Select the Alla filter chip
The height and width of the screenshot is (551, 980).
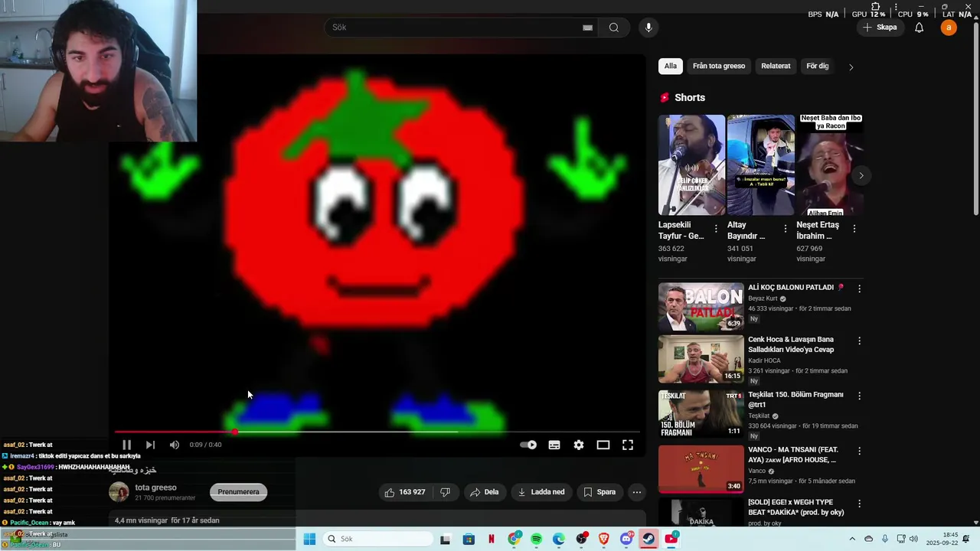(671, 66)
